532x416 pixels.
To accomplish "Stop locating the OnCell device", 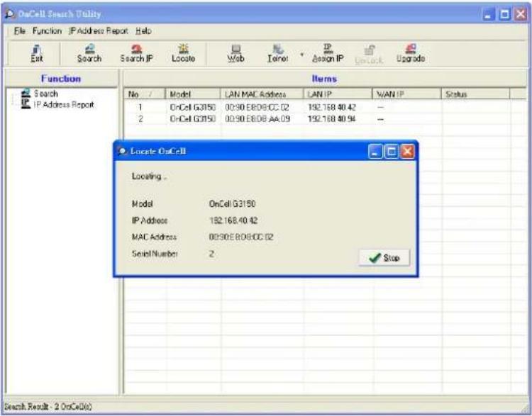I will (x=384, y=258).
